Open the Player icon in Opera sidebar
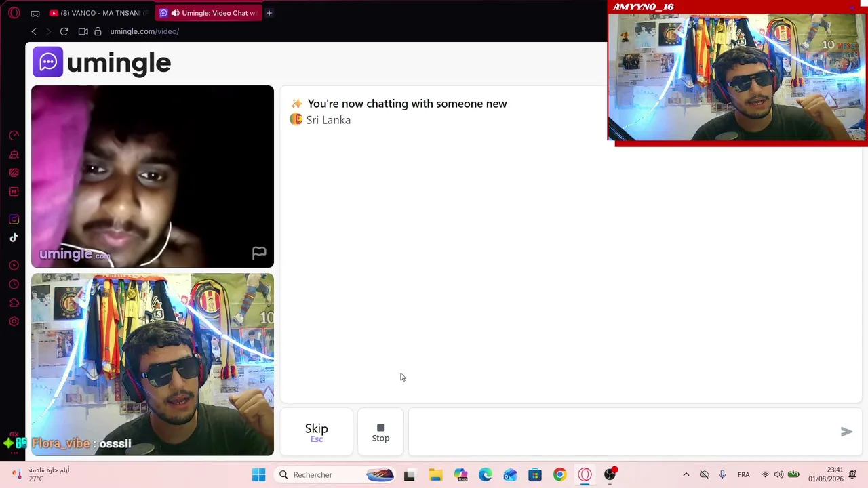 (x=14, y=265)
